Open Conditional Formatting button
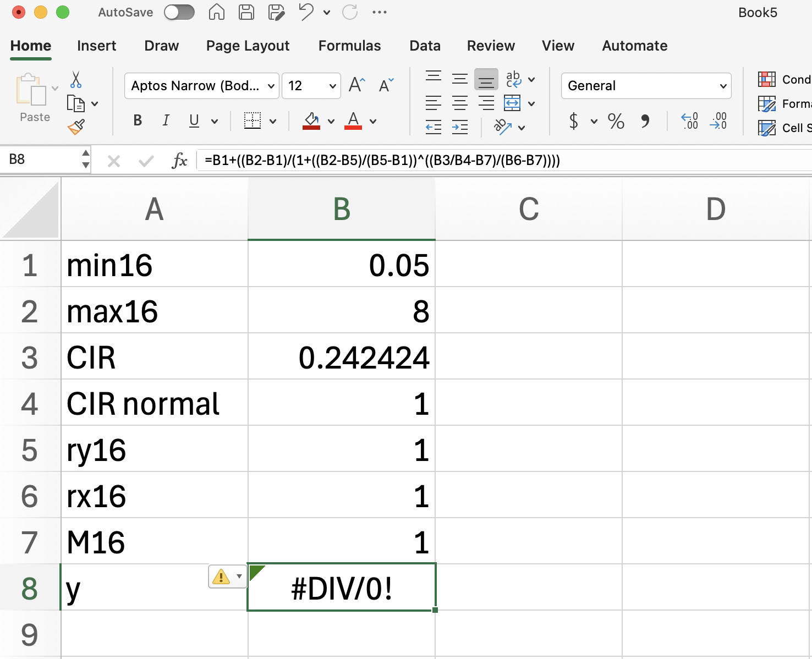 pos(784,79)
